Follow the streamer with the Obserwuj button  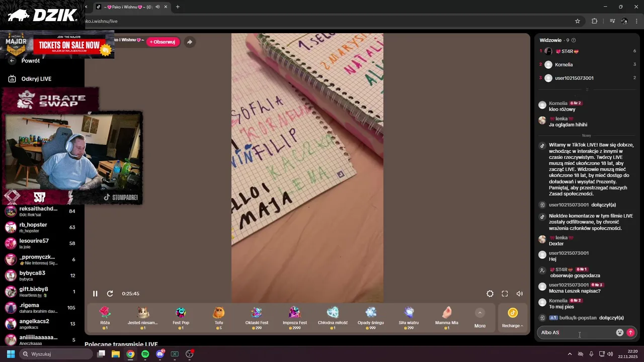pyautogui.click(x=163, y=42)
